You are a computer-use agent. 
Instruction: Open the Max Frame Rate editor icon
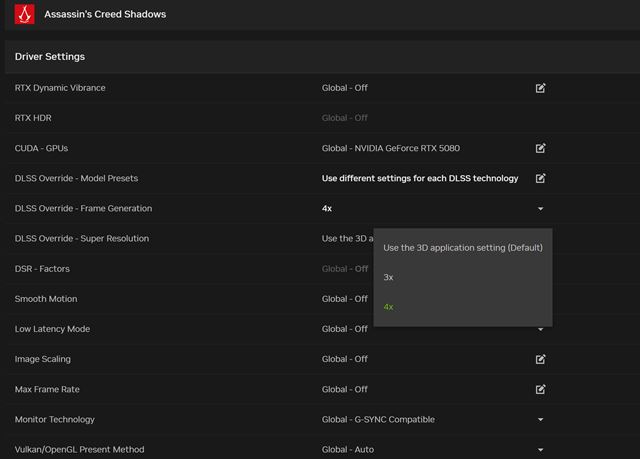coord(540,389)
